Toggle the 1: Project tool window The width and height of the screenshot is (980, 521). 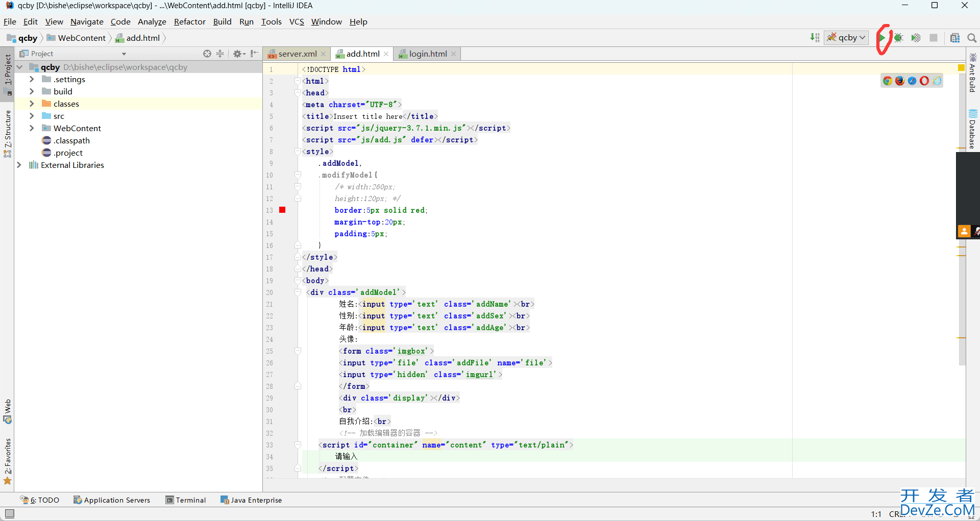point(8,75)
